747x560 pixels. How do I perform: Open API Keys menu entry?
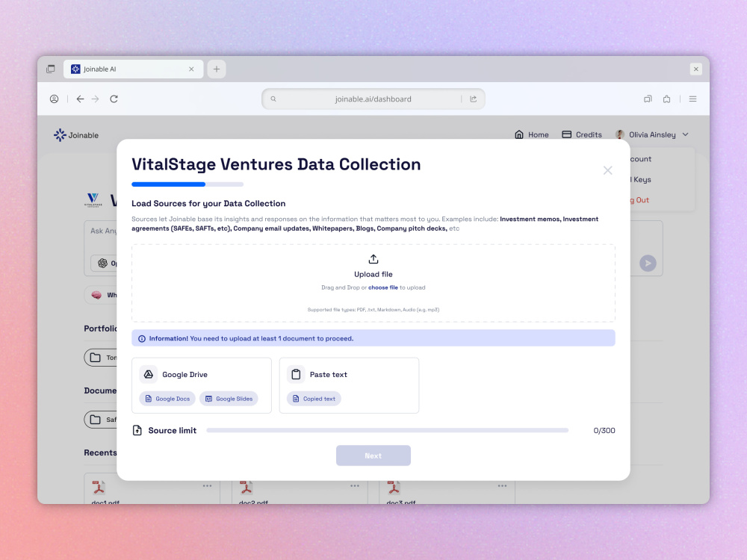click(x=640, y=179)
